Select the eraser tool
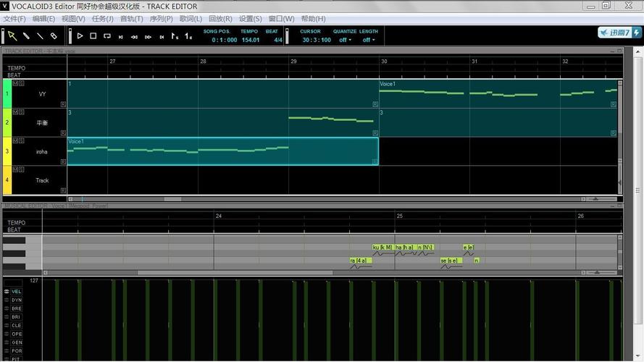 tap(54, 35)
